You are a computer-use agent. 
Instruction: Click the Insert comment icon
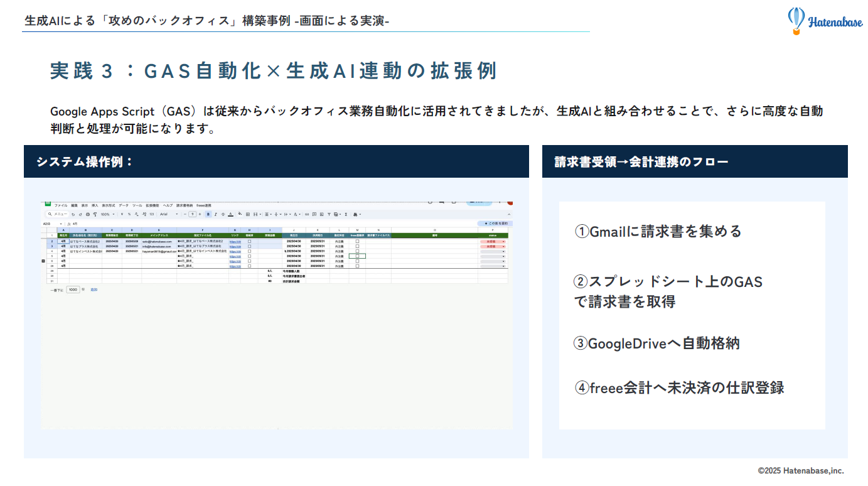tap(314, 214)
